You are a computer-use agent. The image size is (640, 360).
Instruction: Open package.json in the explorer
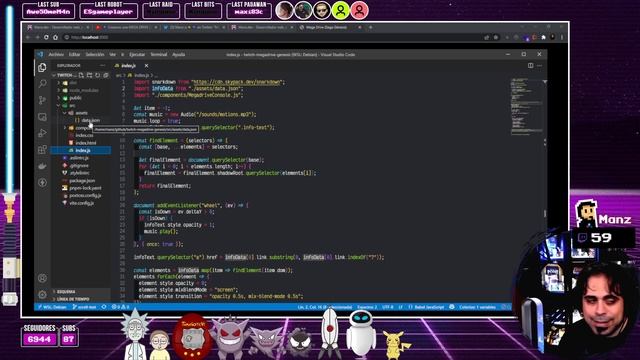[82, 180]
